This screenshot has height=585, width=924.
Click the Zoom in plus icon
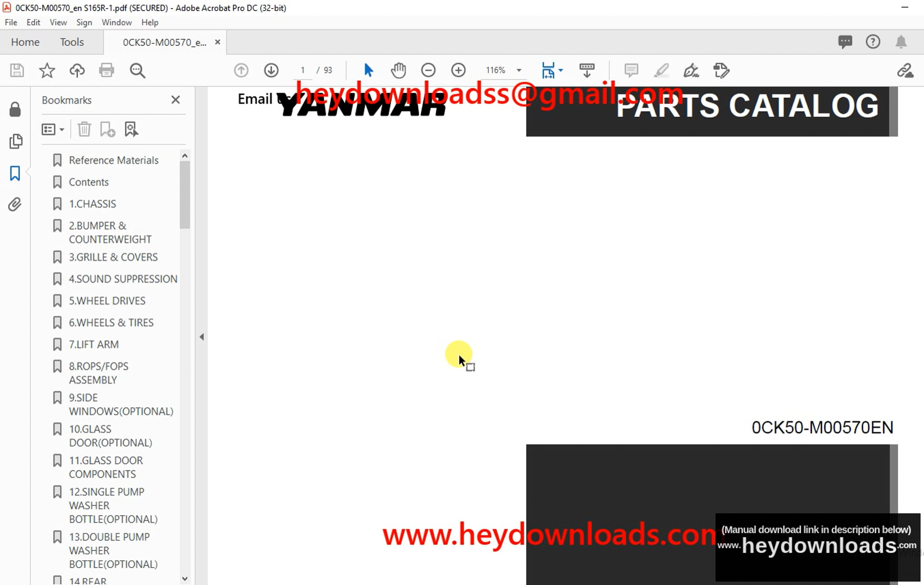point(458,70)
